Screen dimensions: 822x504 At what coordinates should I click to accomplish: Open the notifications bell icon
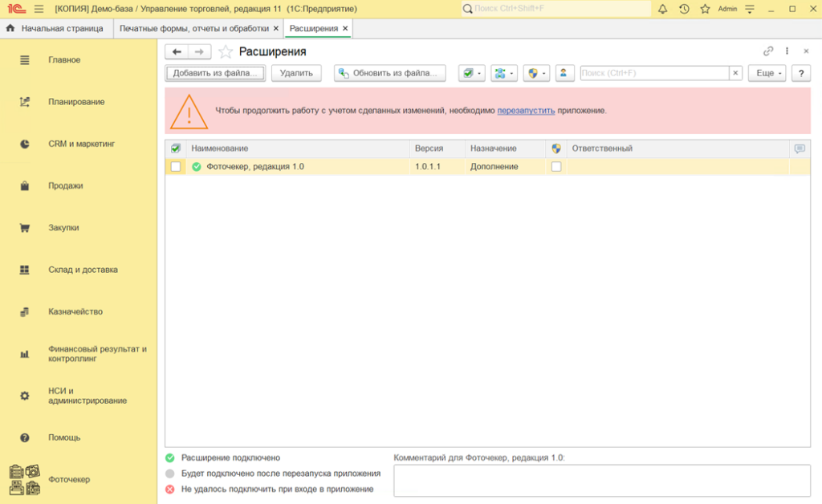click(662, 9)
